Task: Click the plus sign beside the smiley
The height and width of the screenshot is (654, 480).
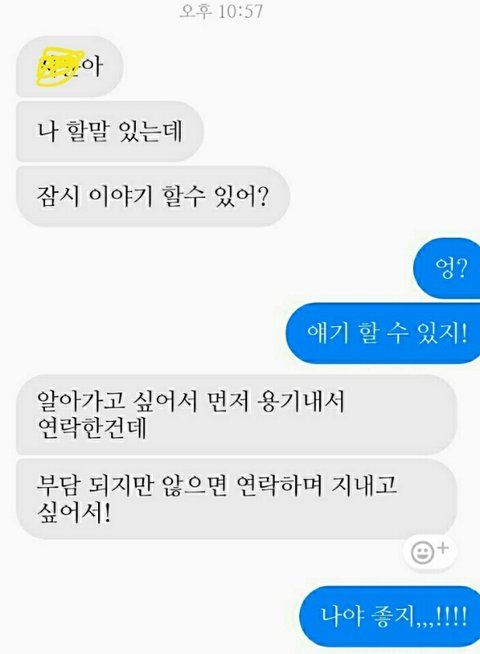Action: tap(443, 548)
